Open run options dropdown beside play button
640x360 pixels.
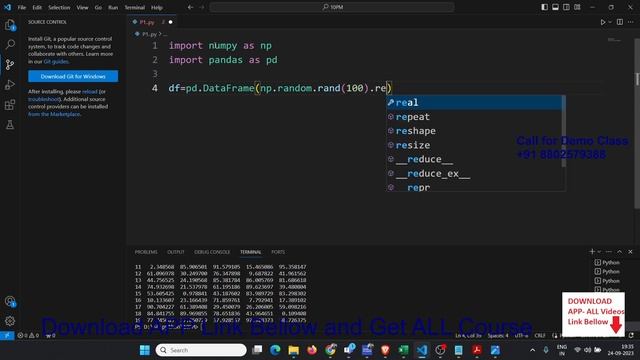[610, 22]
